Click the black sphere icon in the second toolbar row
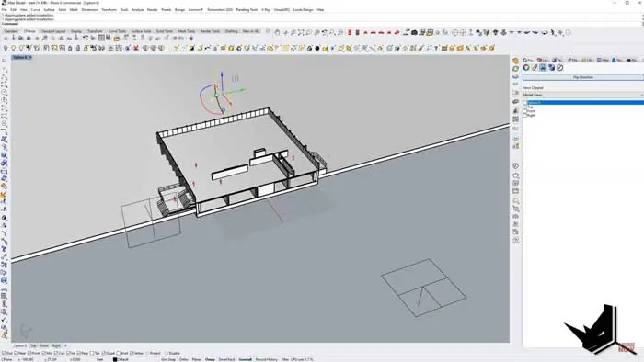Viewport: 644px width, 362px height. click(317, 48)
